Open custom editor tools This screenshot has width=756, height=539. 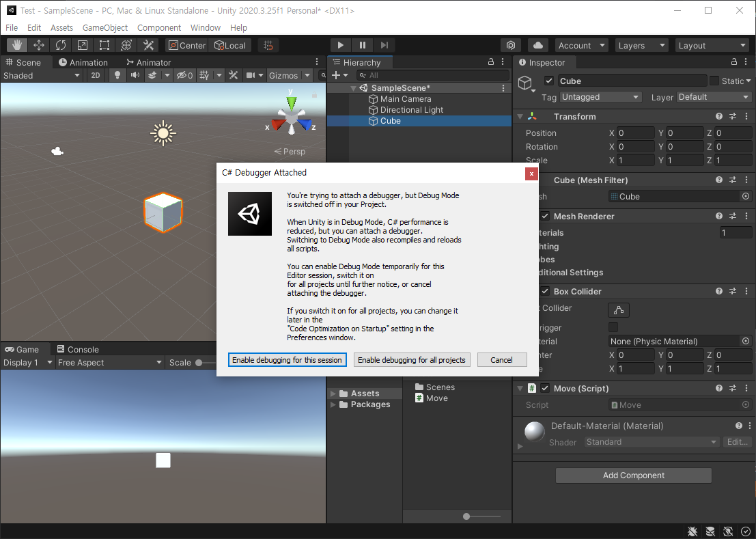click(x=148, y=45)
